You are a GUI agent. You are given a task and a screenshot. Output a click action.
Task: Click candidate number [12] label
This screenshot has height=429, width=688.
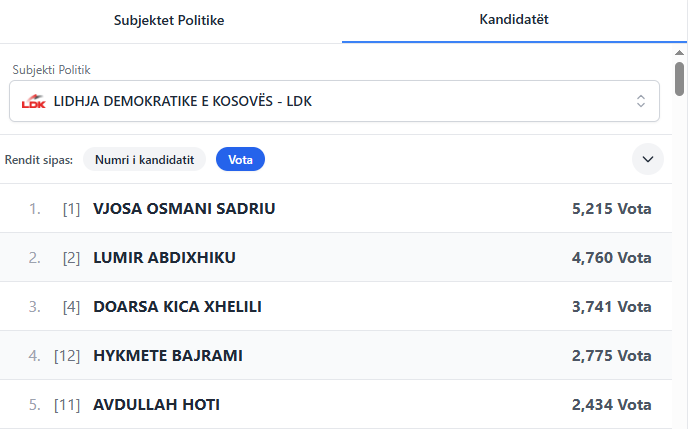(67, 356)
